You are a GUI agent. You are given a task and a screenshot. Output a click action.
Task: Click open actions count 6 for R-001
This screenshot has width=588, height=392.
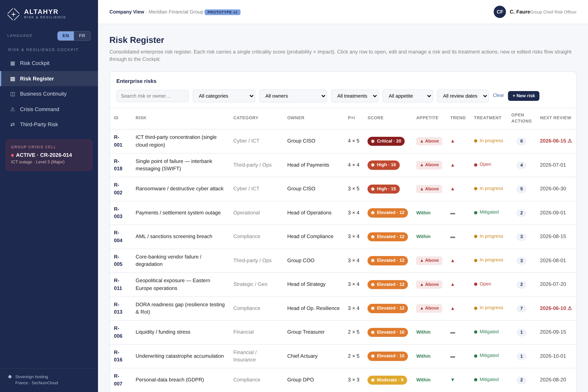[x=521, y=141]
